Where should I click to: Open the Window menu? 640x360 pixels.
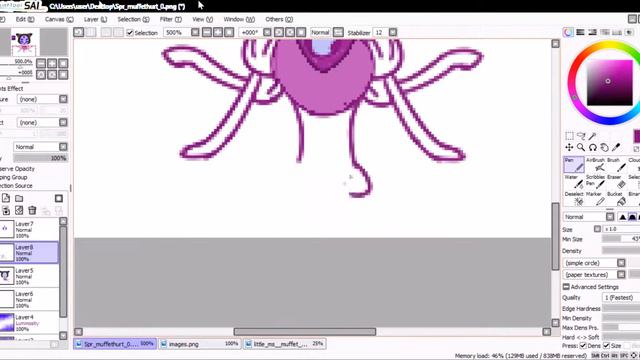239,19
